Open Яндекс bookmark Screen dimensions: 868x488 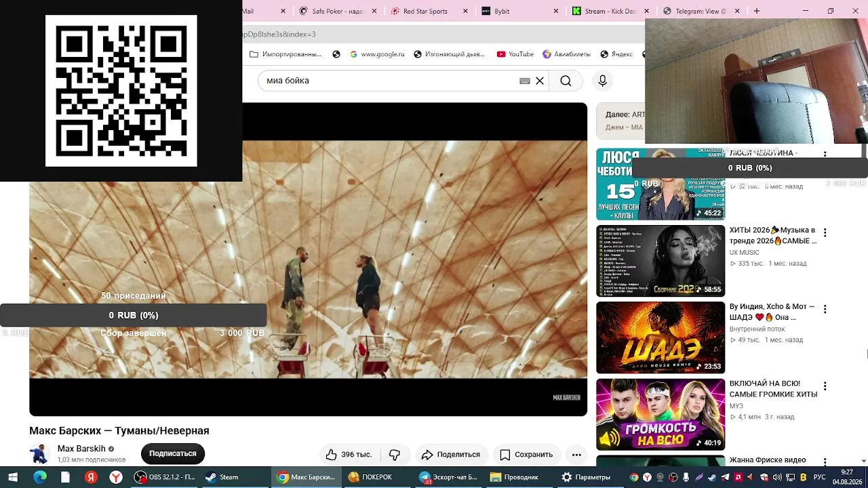coord(616,54)
